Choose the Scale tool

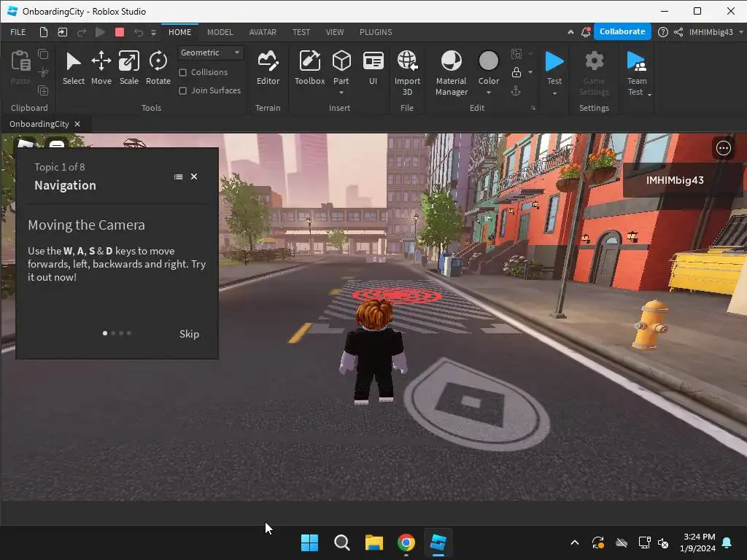pos(128,68)
